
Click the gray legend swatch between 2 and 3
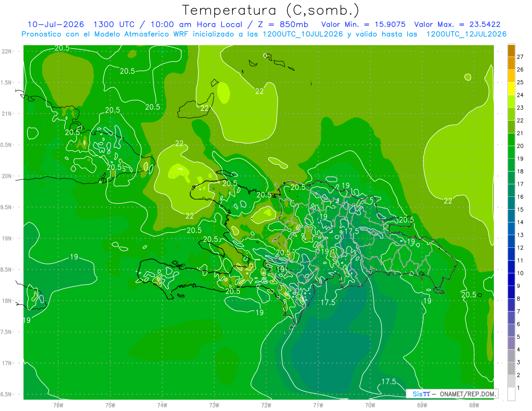(511, 369)
